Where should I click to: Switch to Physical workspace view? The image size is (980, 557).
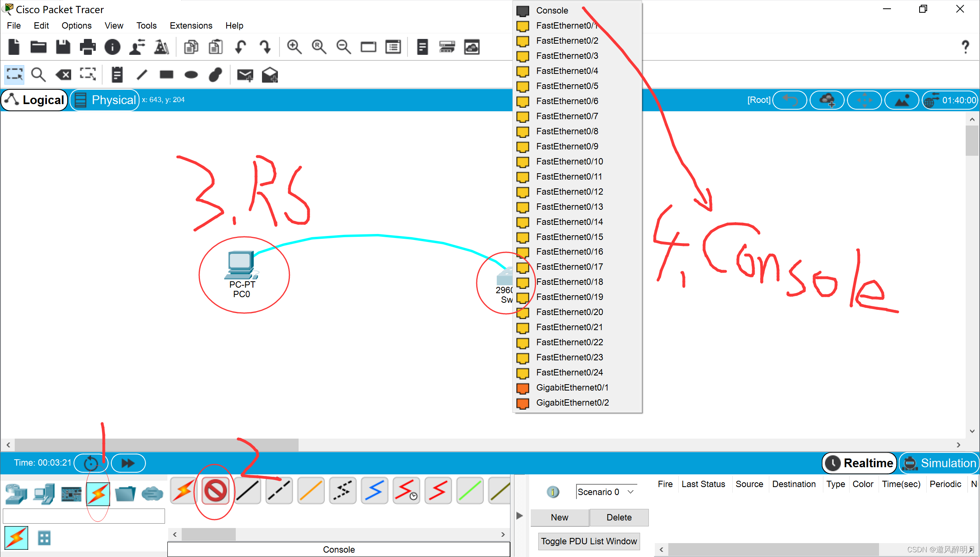click(105, 100)
